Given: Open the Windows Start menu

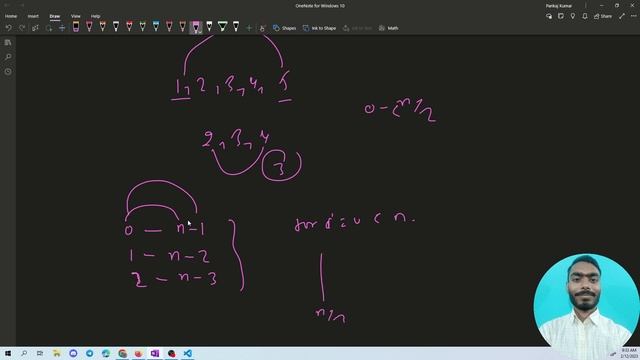Looking at the screenshot, I should 8,353.
